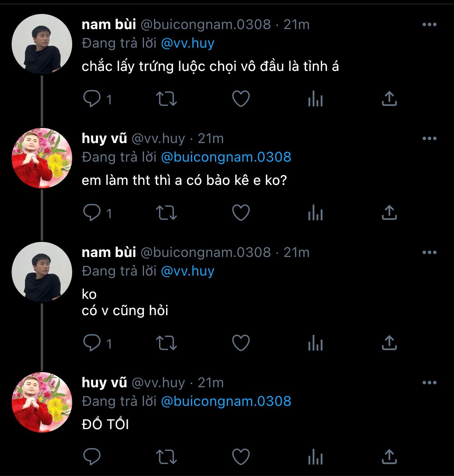
Task: Reply to the "ĐỒ TỒI" tweet
Action: pos(92,457)
